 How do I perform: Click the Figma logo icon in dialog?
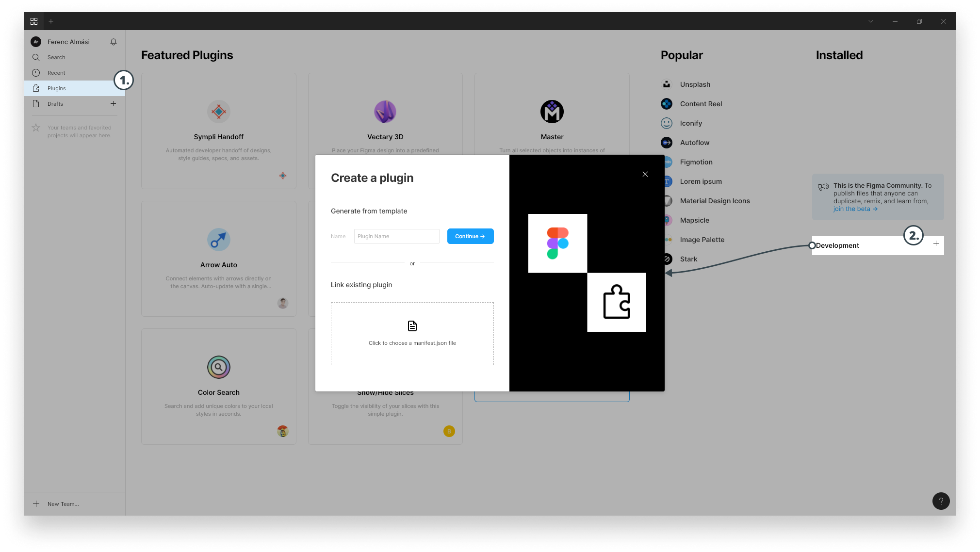point(558,243)
